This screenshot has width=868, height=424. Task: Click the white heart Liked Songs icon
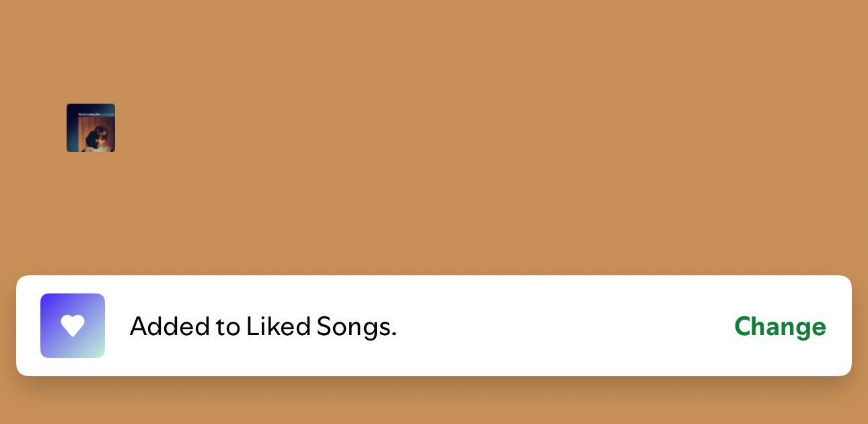(73, 326)
